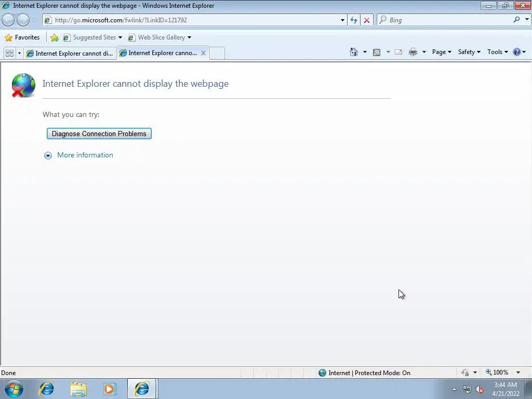Screen dimensions: 532x399
Task: Click the Stop loading red X icon
Action: pos(367,20)
